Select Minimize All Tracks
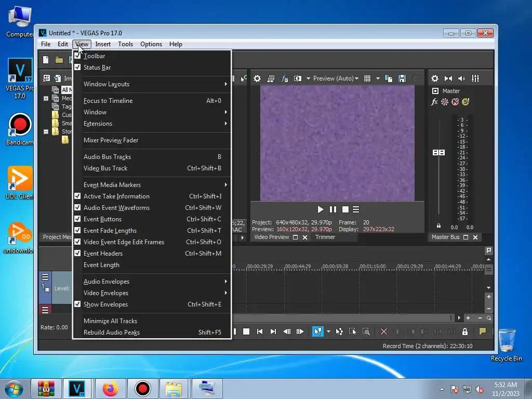This screenshot has width=532, height=399. pos(152,321)
